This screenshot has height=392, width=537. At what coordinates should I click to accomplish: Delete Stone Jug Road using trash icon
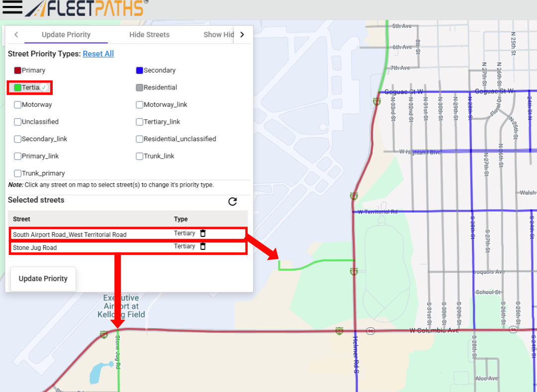[x=202, y=246]
